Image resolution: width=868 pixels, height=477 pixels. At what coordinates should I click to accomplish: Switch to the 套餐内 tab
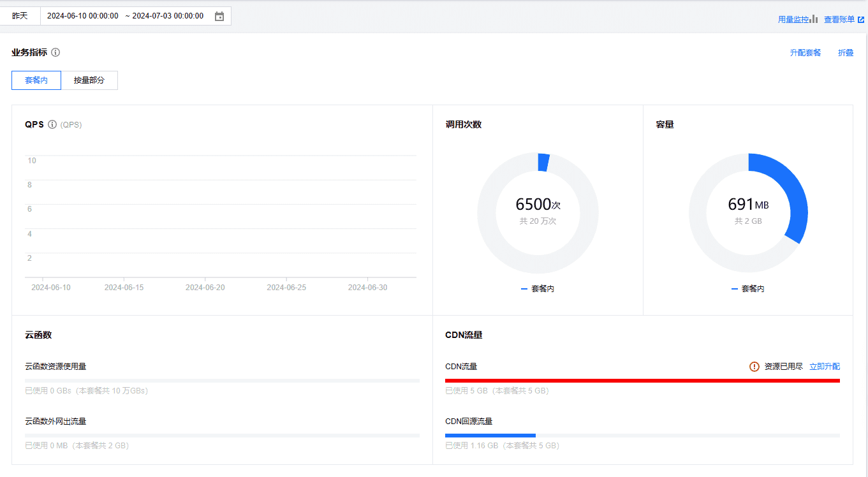click(36, 80)
